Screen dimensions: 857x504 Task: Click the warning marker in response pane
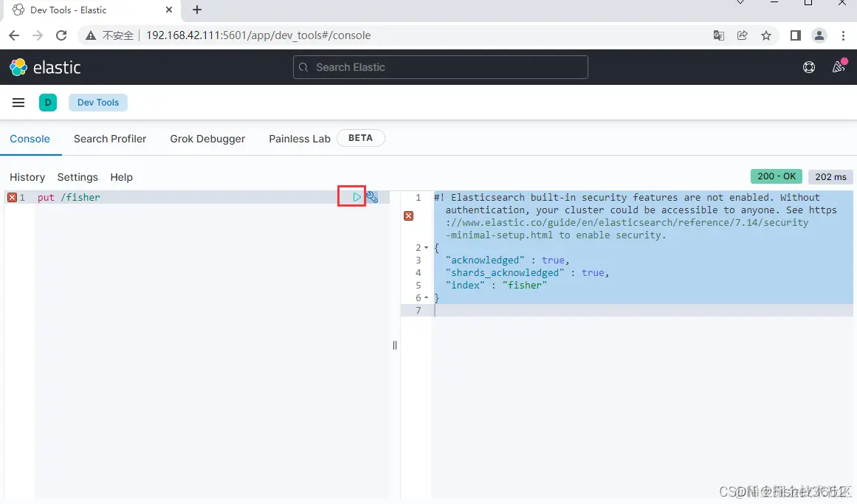click(408, 216)
